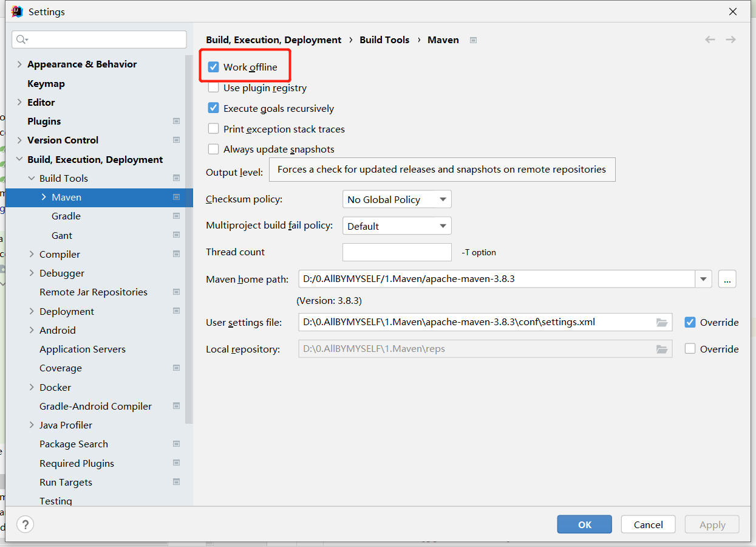Screen dimensions: 756x547
Task: Open the Help icon at bottom left
Action: tap(25, 524)
